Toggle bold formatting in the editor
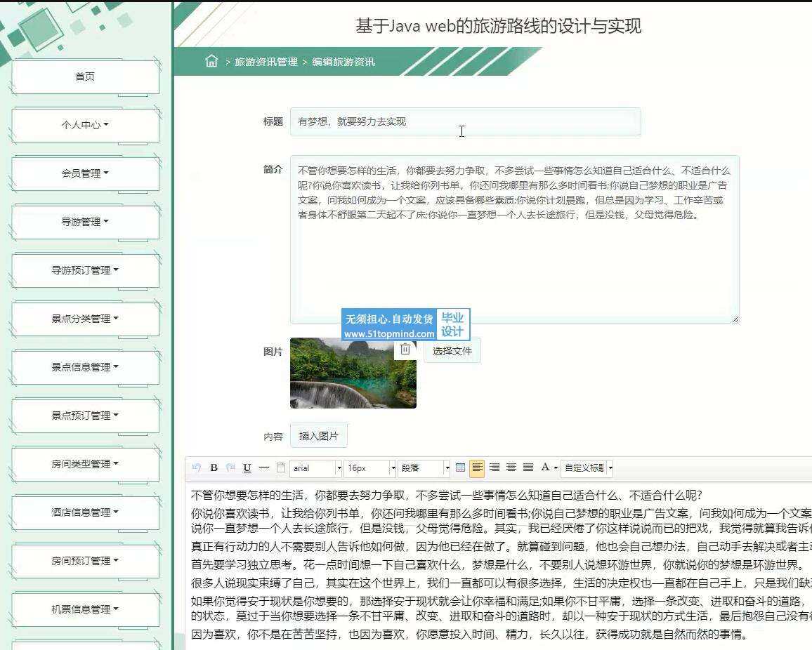The height and width of the screenshot is (650, 812). pyautogui.click(x=214, y=467)
